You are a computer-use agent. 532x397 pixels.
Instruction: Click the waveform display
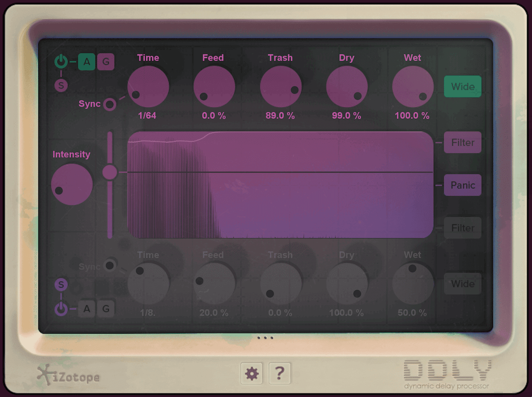coord(280,185)
